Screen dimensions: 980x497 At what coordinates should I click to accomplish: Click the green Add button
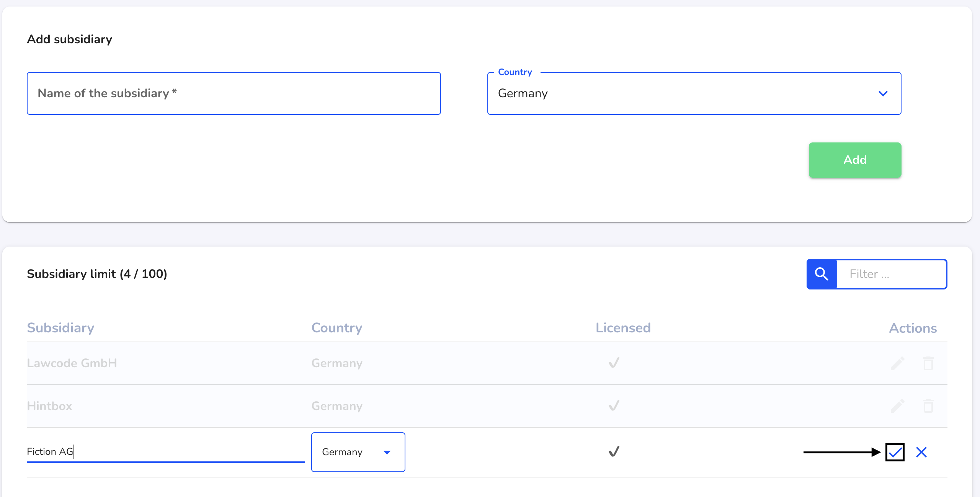tap(855, 160)
